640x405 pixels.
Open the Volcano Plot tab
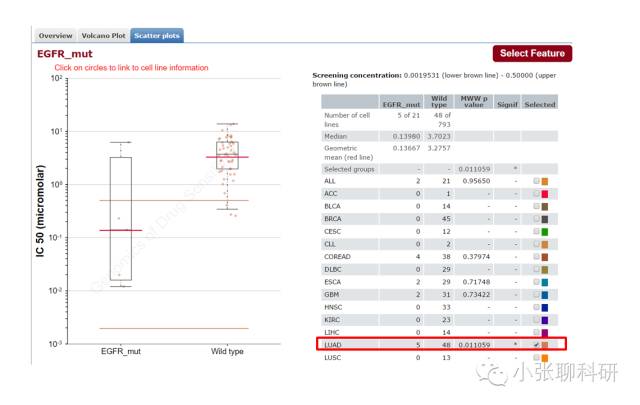coord(103,36)
